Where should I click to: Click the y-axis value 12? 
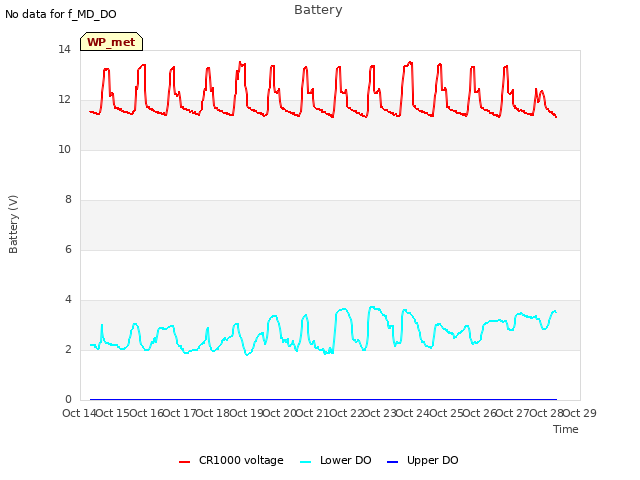coord(64,100)
